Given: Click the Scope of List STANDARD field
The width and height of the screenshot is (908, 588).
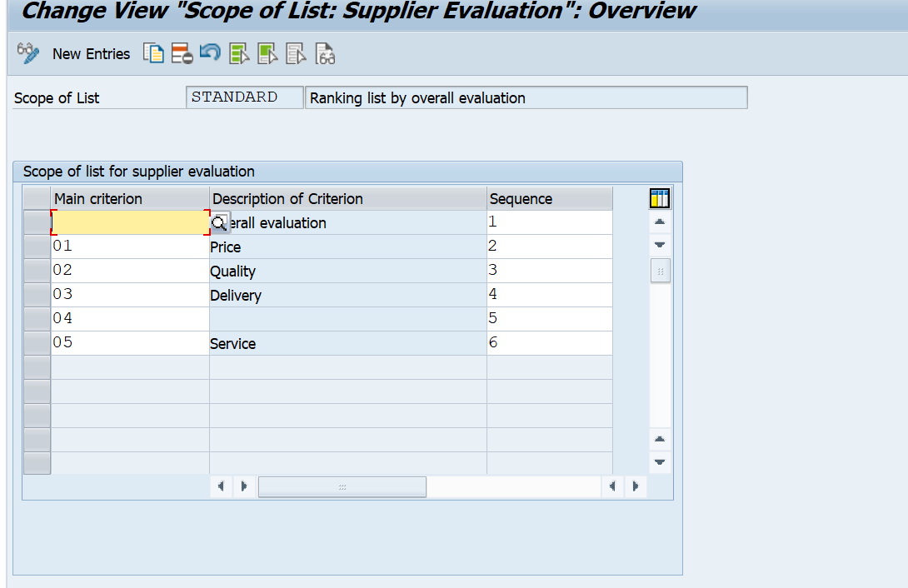Looking at the screenshot, I should click(244, 97).
